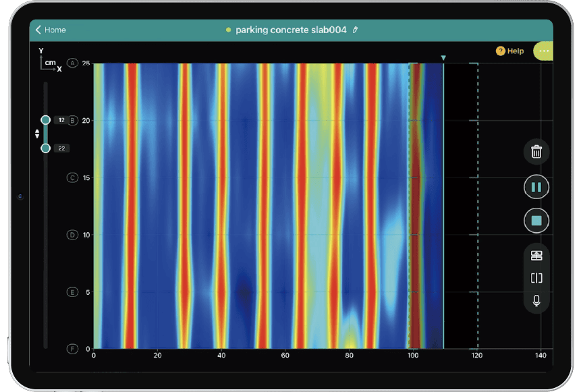Select row marker C
Screen dimensions: 581x392
click(x=72, y=178)
